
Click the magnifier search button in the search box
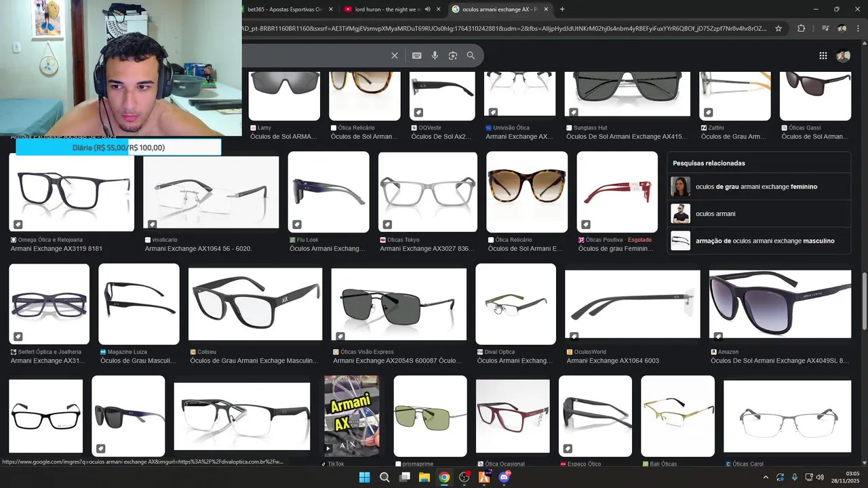471,56
